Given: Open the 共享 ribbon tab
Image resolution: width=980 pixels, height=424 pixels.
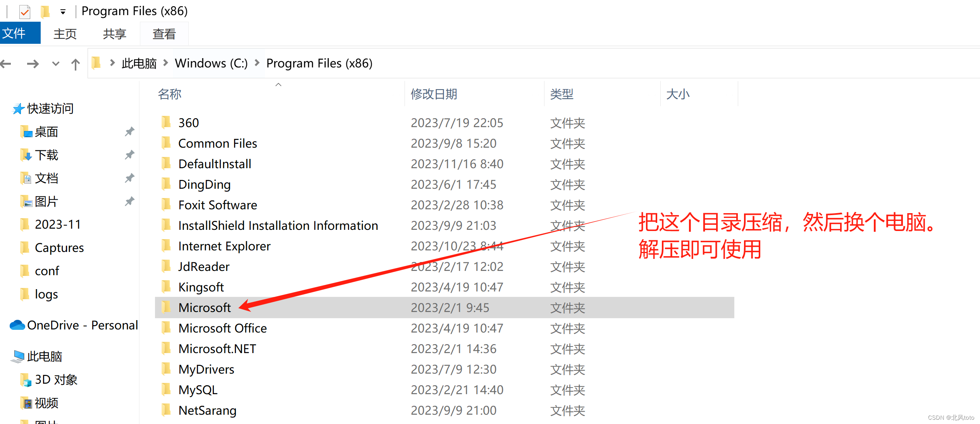Looking at the screenshot, I should pos(114,34).
